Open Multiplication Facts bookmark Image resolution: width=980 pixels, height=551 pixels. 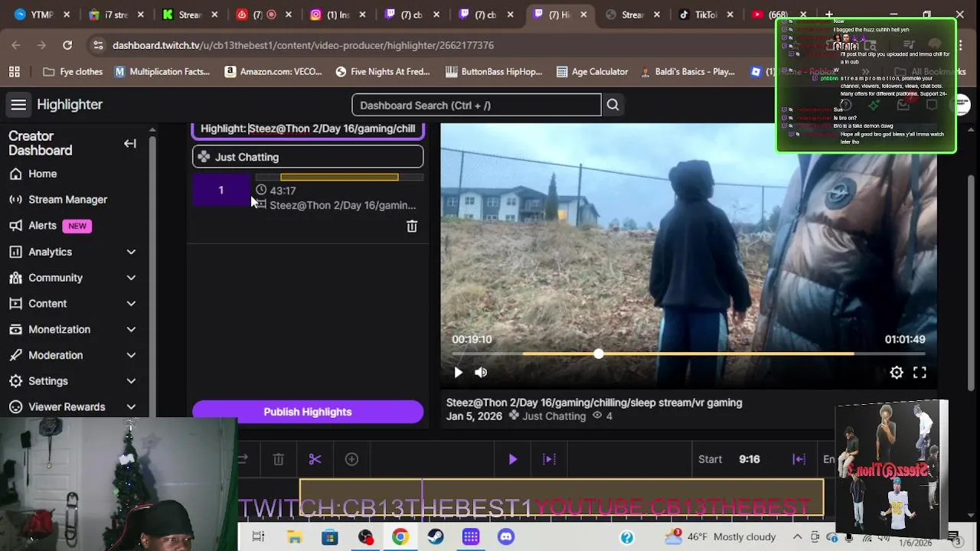pyautogui.click(x=162, y=72)
